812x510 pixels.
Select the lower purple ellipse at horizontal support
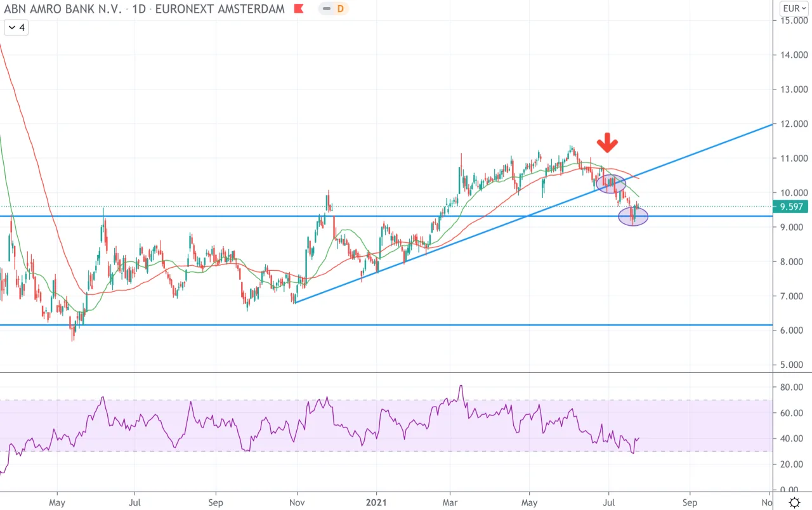click(x=633, y=216)
